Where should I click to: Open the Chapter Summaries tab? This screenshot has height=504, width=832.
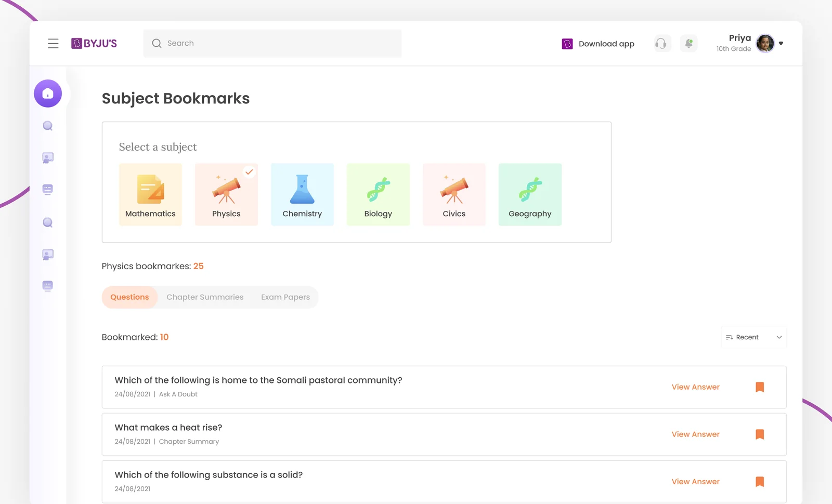point(205,297)
